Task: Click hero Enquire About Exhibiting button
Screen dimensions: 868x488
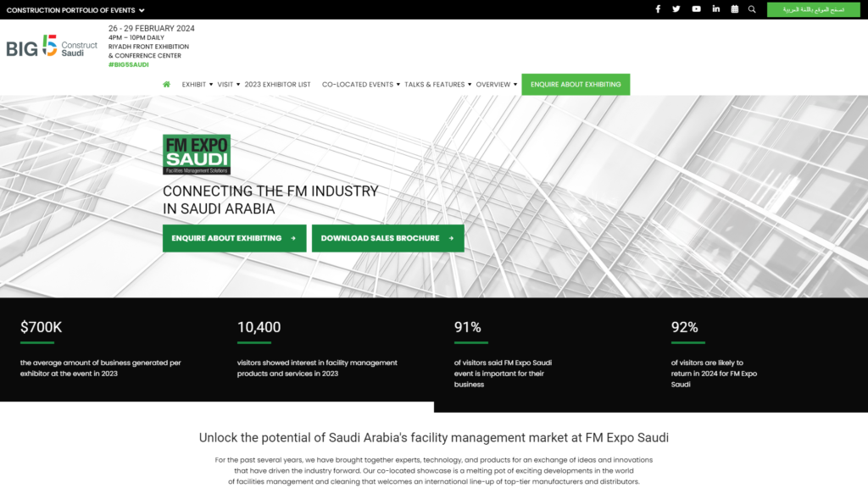Action: tap(234, 238)
